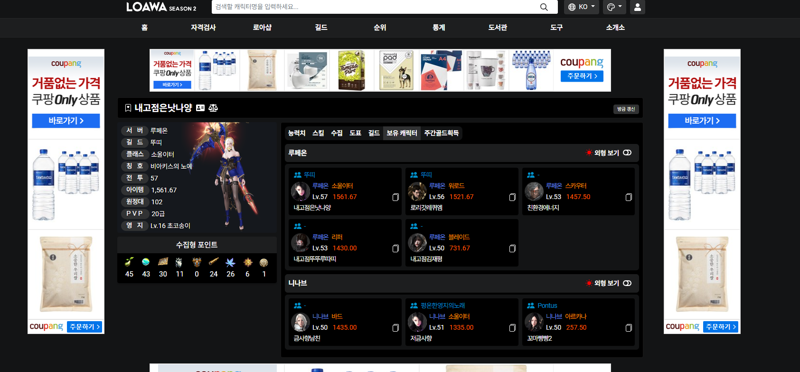Viewport: 800px width, 372px height.
Task: Click the Lv.53 스카우터 character portrait
Action: pyautogui.click(x=534, y=191)
